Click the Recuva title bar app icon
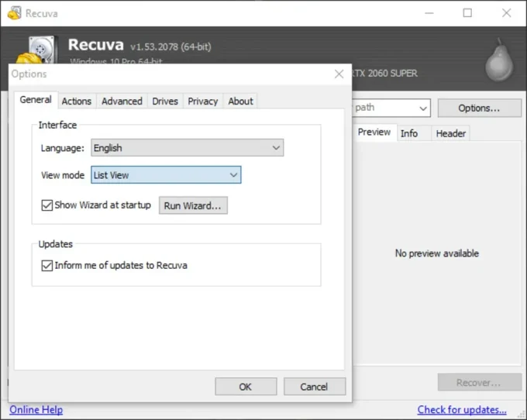Screen dimensions: 527x420 pyautogui.click(x=14, y=13)
